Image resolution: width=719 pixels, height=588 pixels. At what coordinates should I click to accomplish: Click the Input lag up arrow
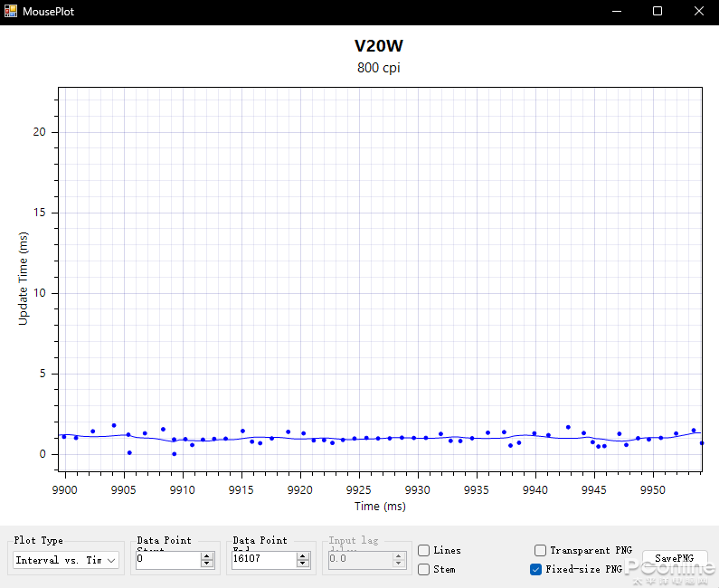click(x=399, y=556)
